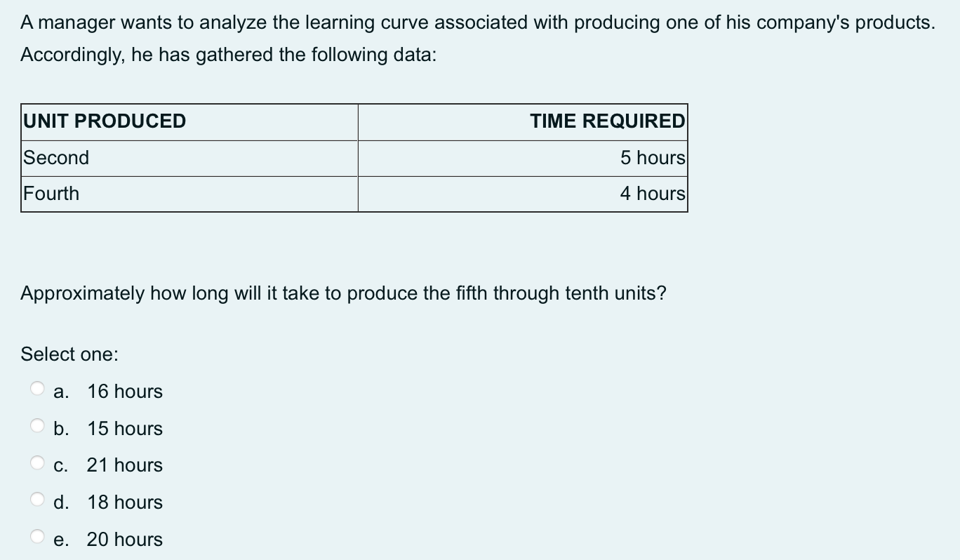
Task: Click the question text about fifth through tenth units
Action: [343, 293]
